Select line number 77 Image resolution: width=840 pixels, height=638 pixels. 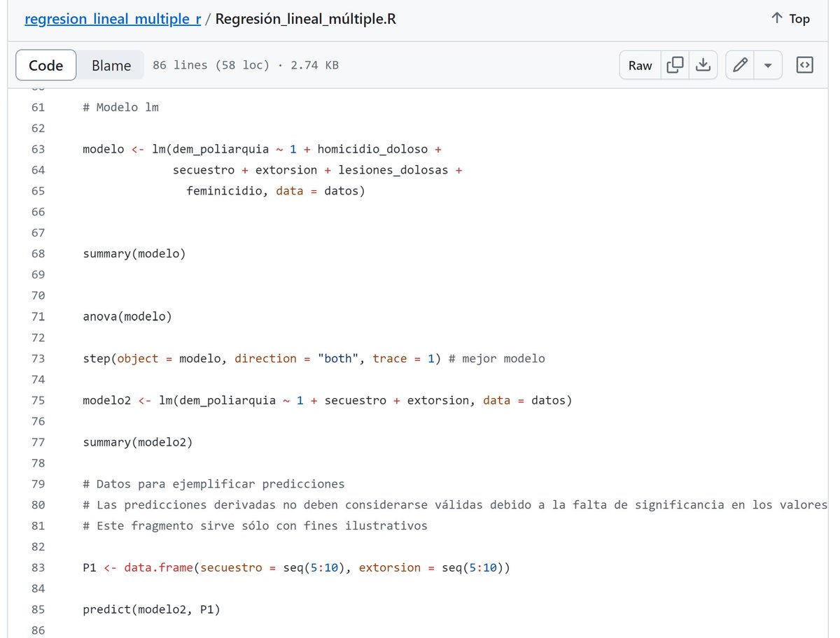[x=38, y=442]
